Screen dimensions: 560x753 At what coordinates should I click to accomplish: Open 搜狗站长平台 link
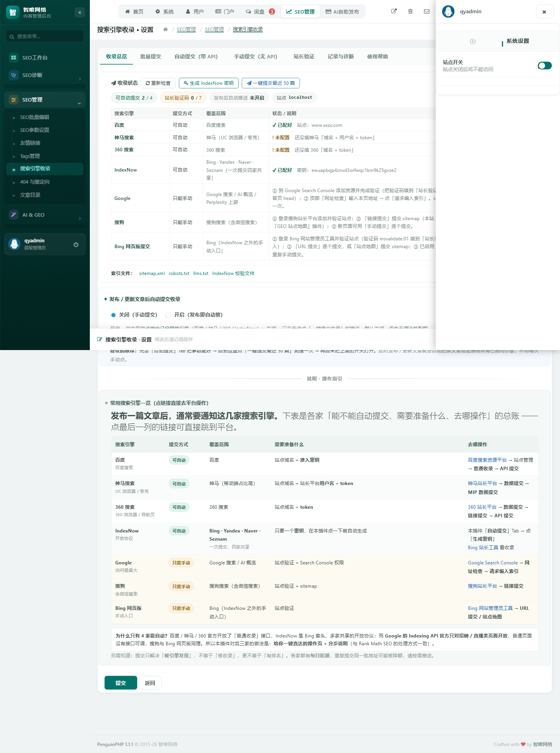click(x=483, y=586)
